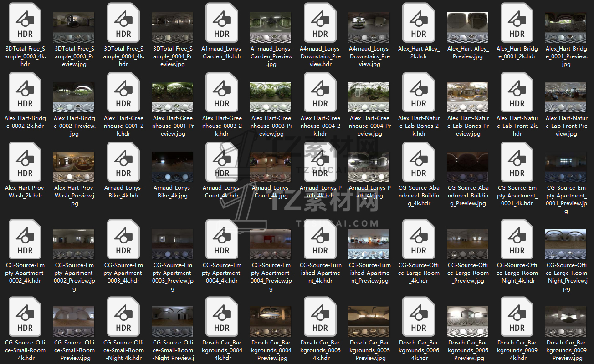This screenshot has width=594, height=364.
Task: Select the CG-Source-Empty-Apartment_0001_4k.hdr file icon
Action: point(517,162)
